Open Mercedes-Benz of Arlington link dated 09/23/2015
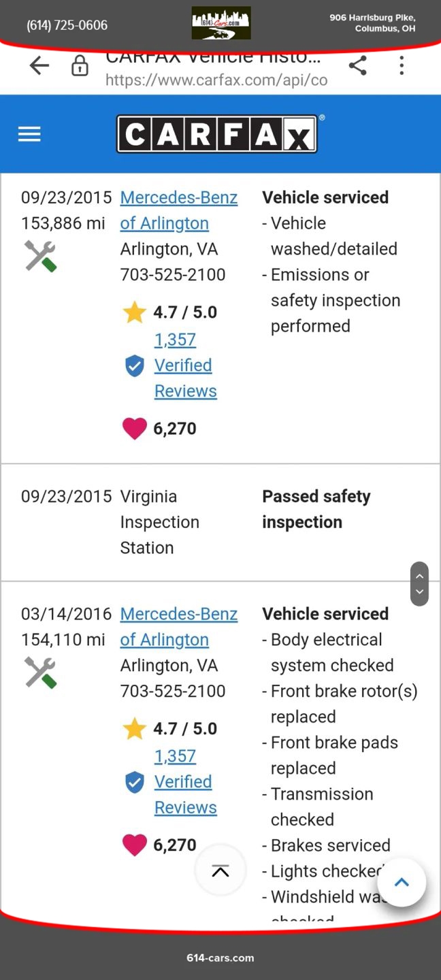Viewport: 441px width, 980px height. tap(178, 210)
